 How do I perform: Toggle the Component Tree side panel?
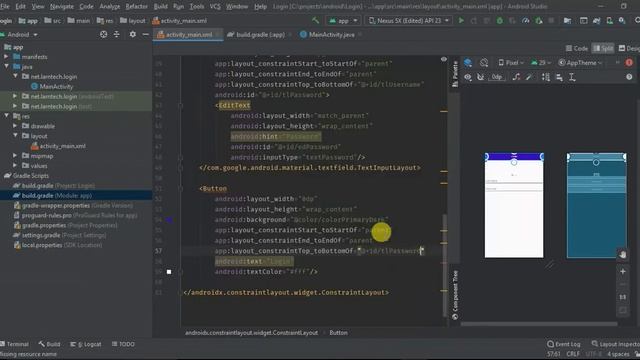point(455,295)
